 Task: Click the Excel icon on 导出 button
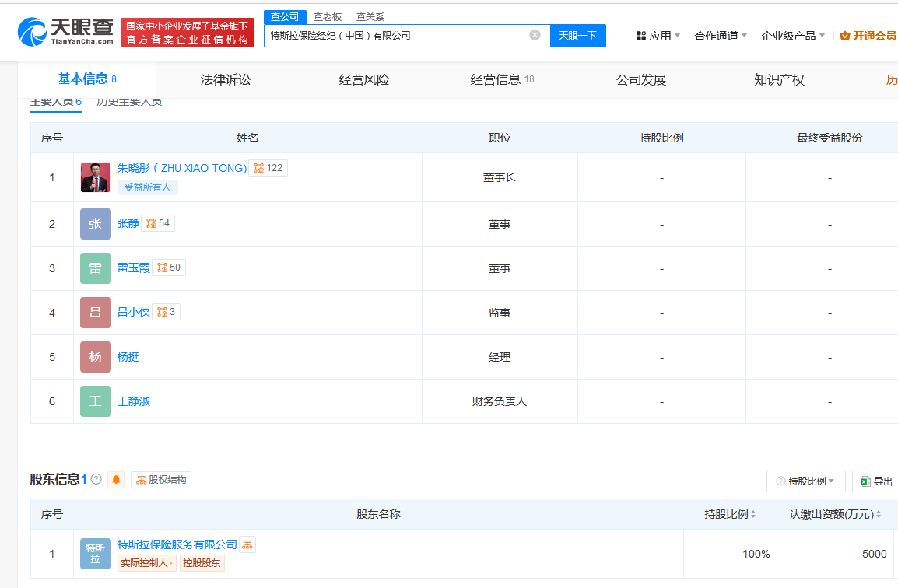[865, 481]
